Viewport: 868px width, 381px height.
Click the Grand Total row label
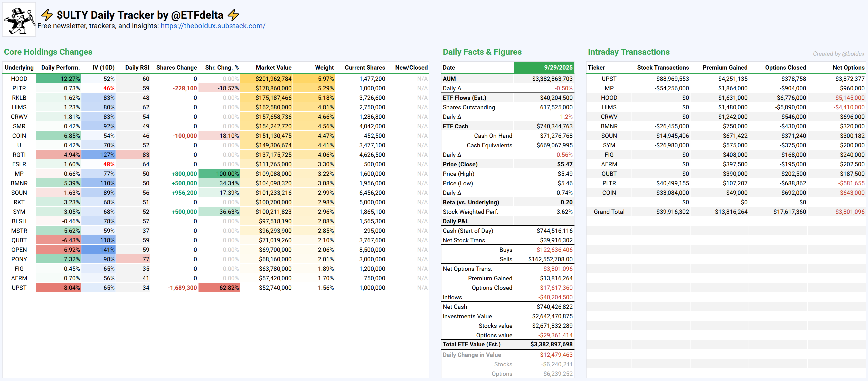[609, 212]
